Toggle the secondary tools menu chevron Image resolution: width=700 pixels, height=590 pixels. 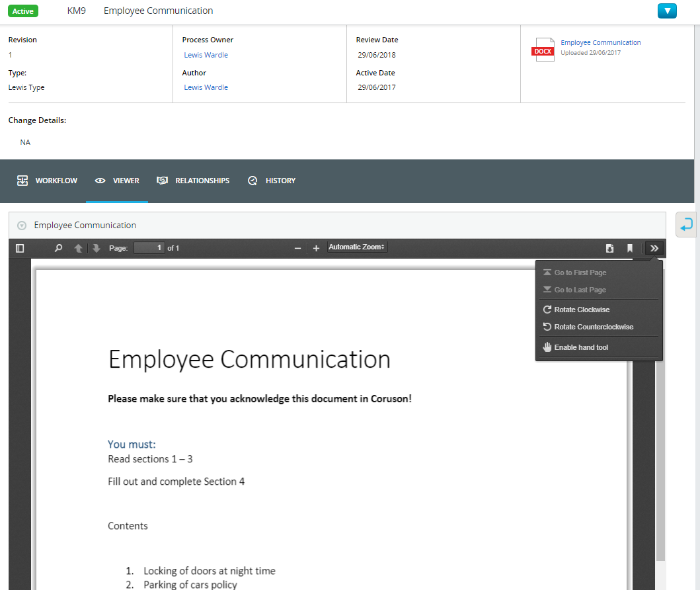click(x=654, y=248)
